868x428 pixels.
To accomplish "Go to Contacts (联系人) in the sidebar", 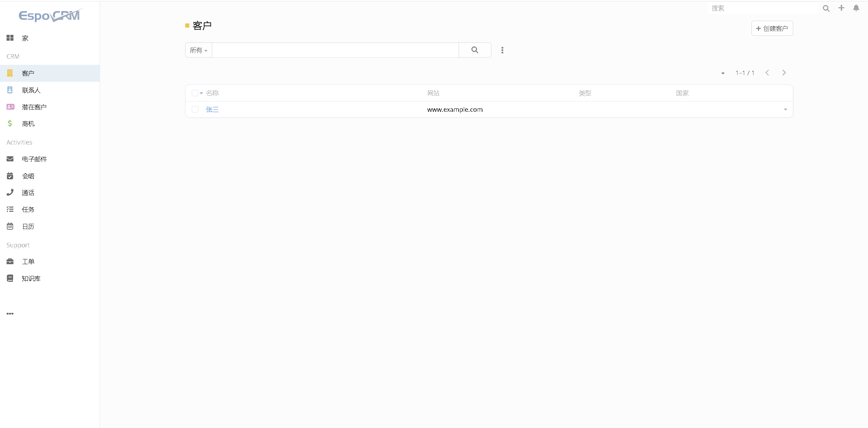I will pyautogui.click(x=31, y=90).
